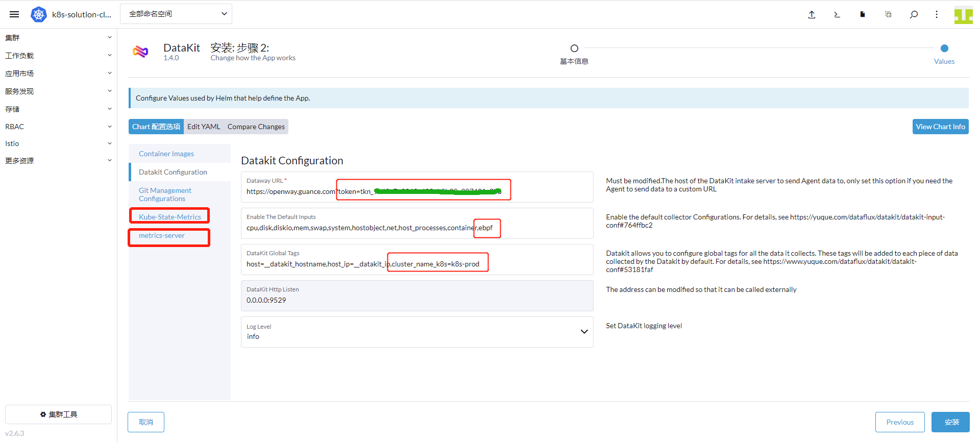Screen dimensions: 980x442
Task: Open the 集群工具 cluster tools button
Action: (58, 414)
